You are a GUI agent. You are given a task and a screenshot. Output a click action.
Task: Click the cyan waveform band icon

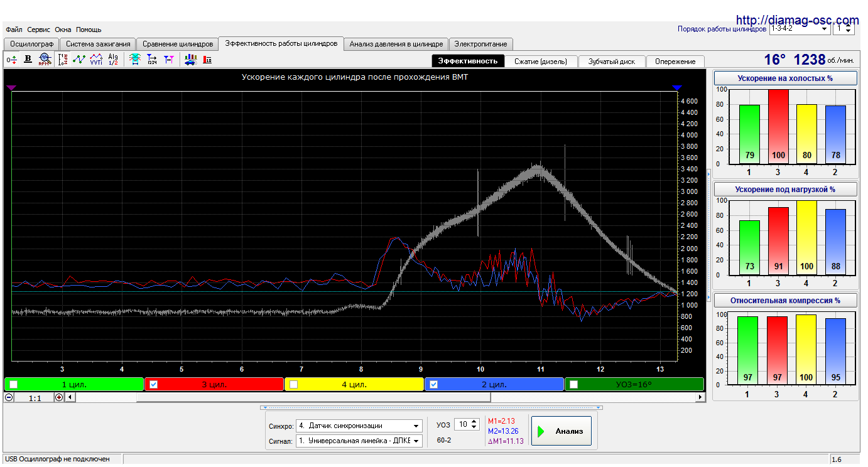134,60
